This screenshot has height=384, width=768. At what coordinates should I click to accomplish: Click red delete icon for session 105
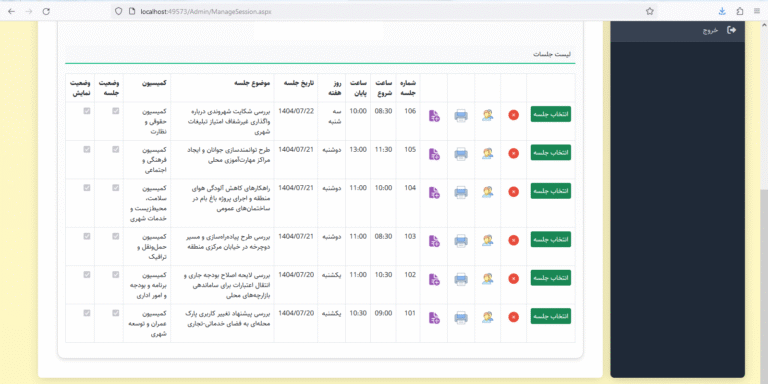pyautogui.click(x=513, y=153)
